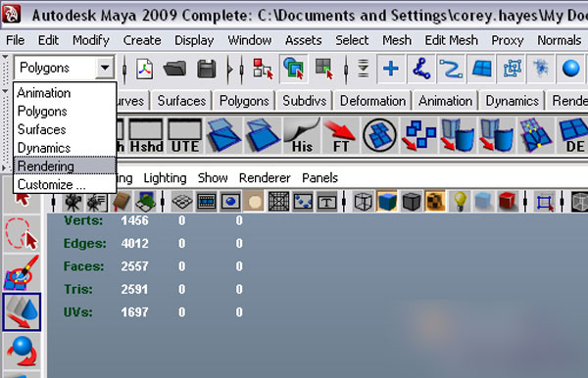Click the polygon grid with yellow vertices shelf icon

(535, 135)
